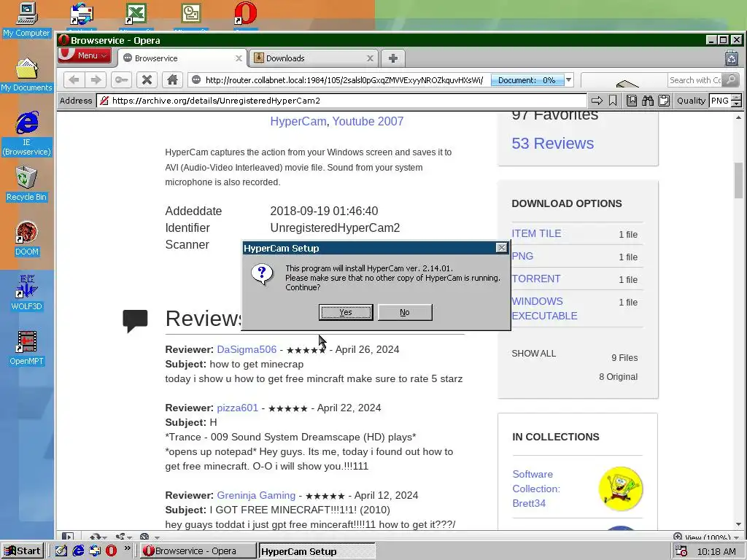Open the closed tabs trash icon
The height and width of the screenshot is (560, 747).
click(732, 58)
